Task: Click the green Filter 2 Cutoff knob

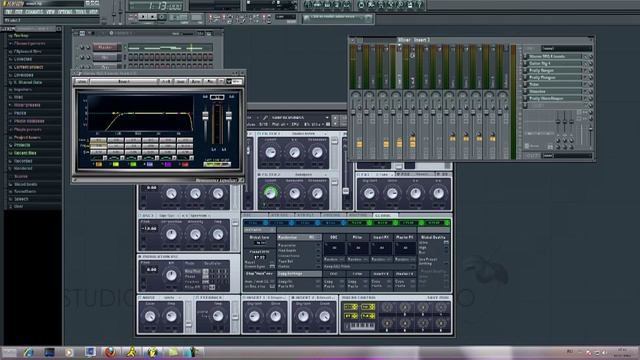Action: 270,192
